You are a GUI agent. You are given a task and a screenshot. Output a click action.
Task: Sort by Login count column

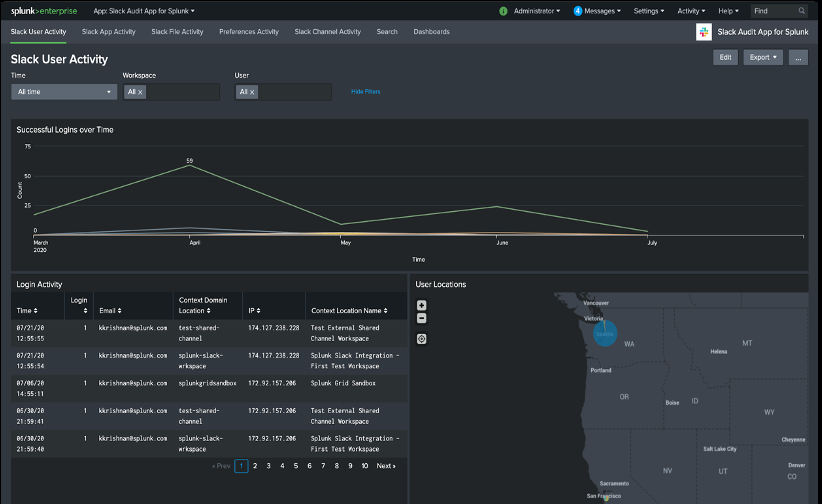[x=79, y=305]
